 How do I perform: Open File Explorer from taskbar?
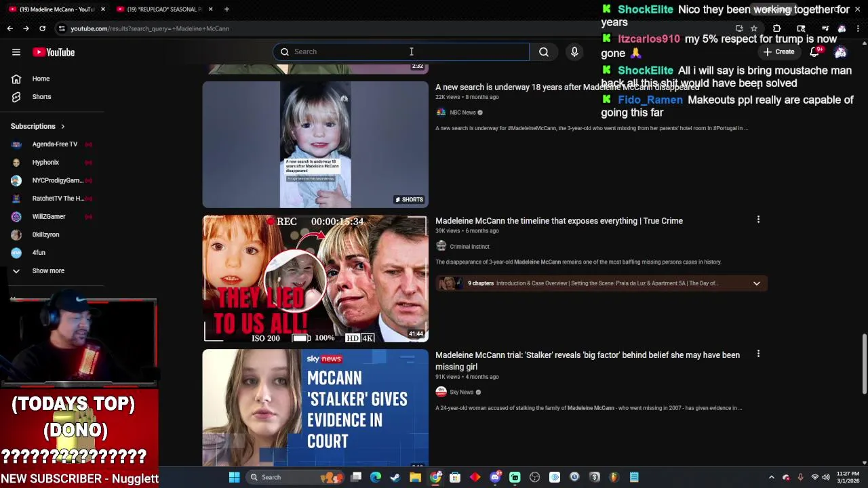[415, 477]
